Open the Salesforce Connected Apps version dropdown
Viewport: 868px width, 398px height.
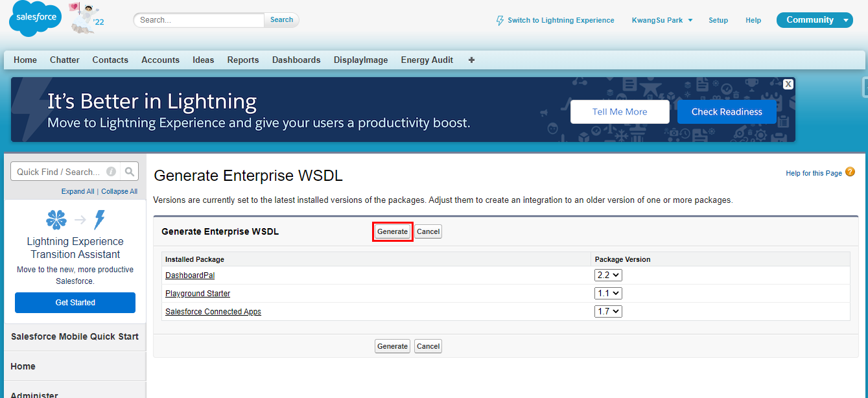coord(608,311)
